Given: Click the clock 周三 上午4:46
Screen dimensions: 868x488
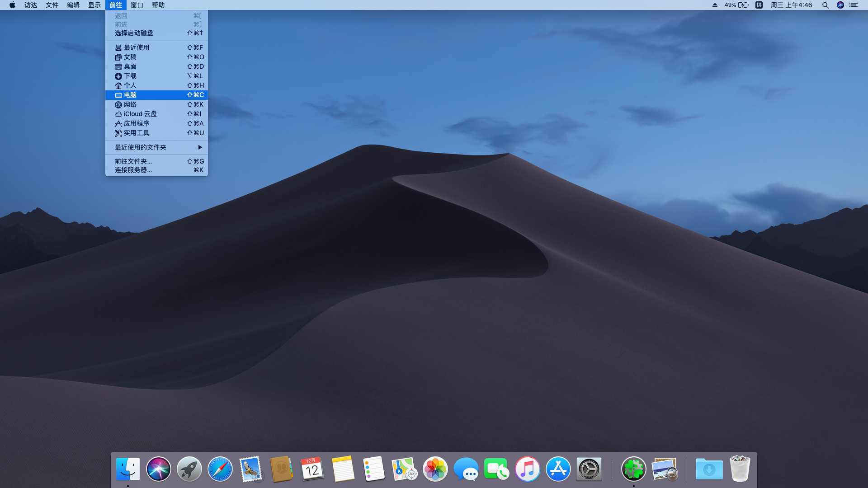Looking at the screenshot, I should [x=791, y=5].
